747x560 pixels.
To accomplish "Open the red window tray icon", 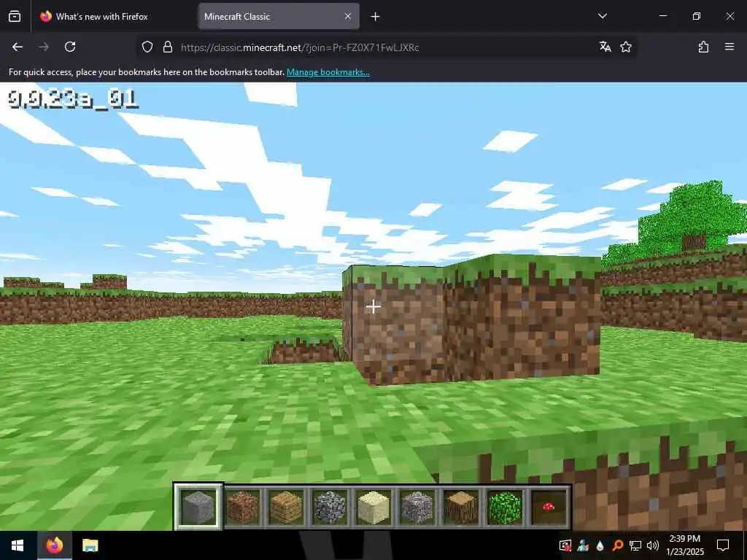I will point(565,545).
